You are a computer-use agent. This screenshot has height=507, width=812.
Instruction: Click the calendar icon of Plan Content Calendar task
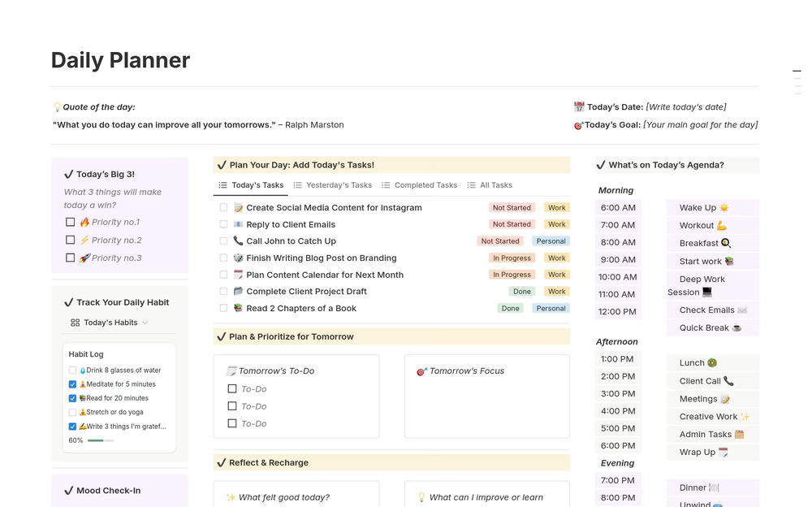(238, 275)
